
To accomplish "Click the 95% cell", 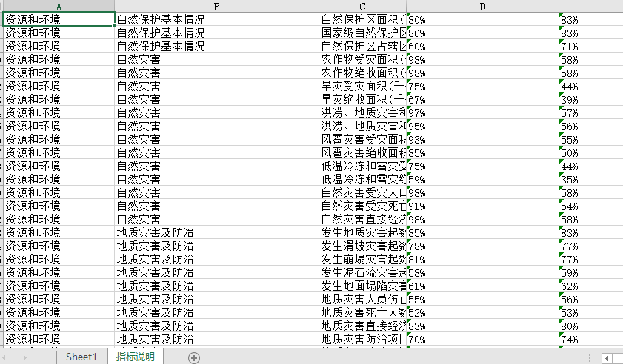I will (x=482, y=126).
